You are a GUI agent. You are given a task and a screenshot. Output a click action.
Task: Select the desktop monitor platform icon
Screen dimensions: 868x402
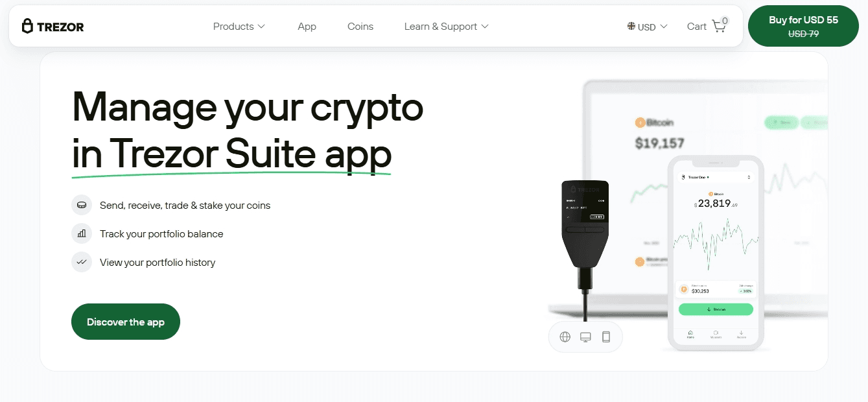[585, 337]
